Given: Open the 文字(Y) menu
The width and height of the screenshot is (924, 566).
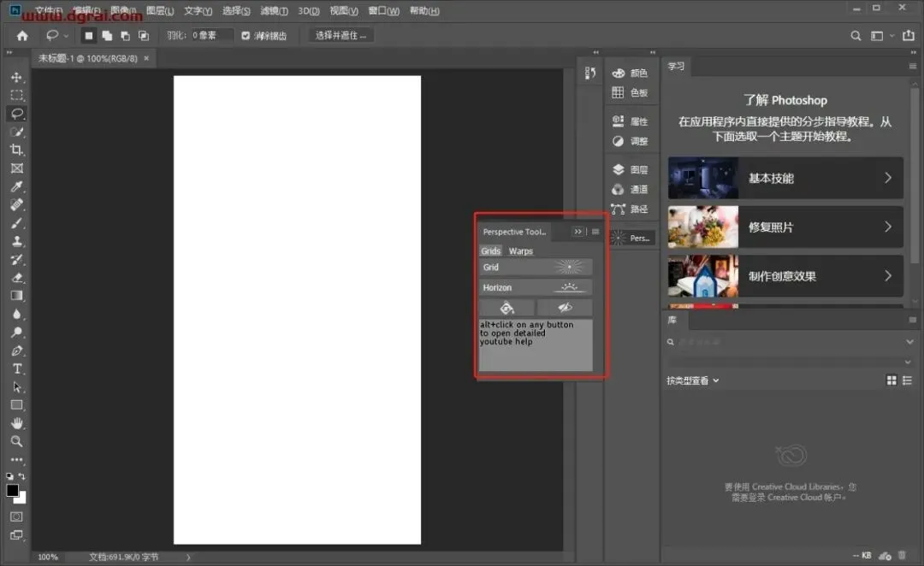Looking at the screenshot, I should pos(198,10).
